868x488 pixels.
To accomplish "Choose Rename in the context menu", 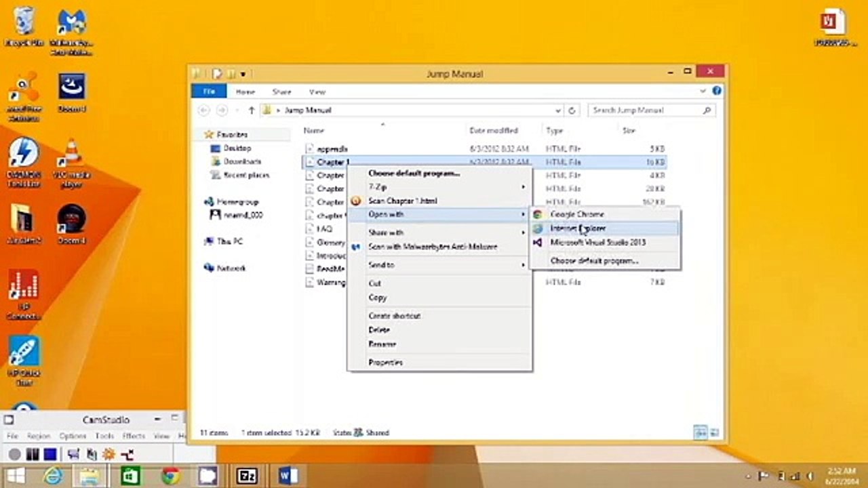I will 439,344.
